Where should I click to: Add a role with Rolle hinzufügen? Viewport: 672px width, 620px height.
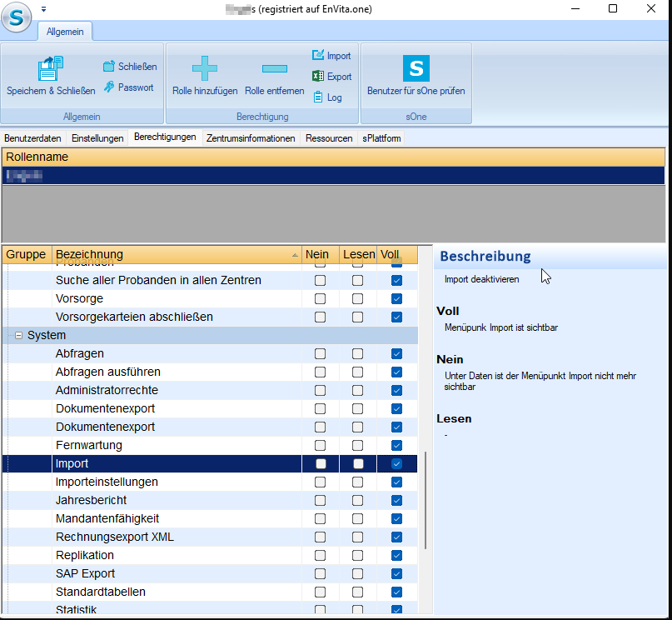[x=205, y=69]
